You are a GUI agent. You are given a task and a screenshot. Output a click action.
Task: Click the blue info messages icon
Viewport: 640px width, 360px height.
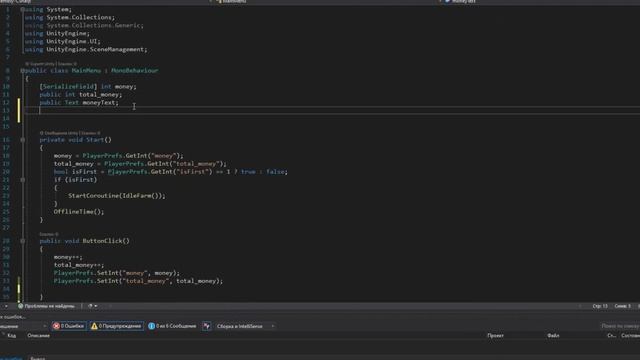tap(151, 326)
